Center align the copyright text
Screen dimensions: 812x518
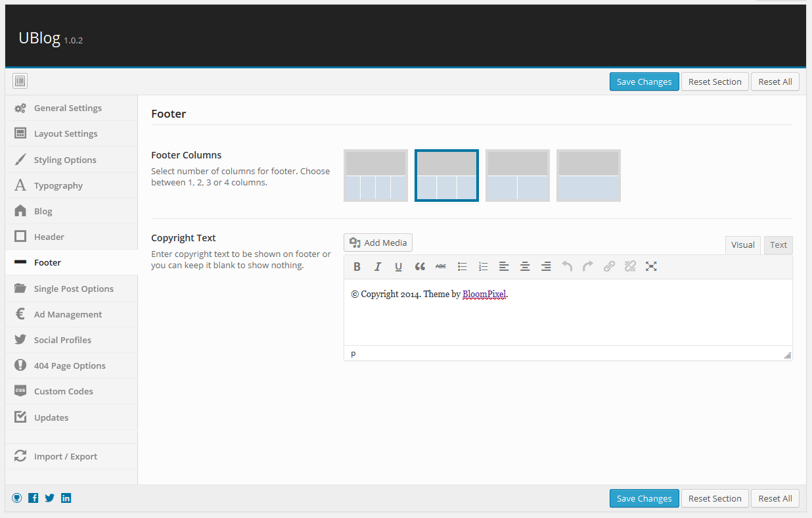pyautogui.click(x=525, y=266)
